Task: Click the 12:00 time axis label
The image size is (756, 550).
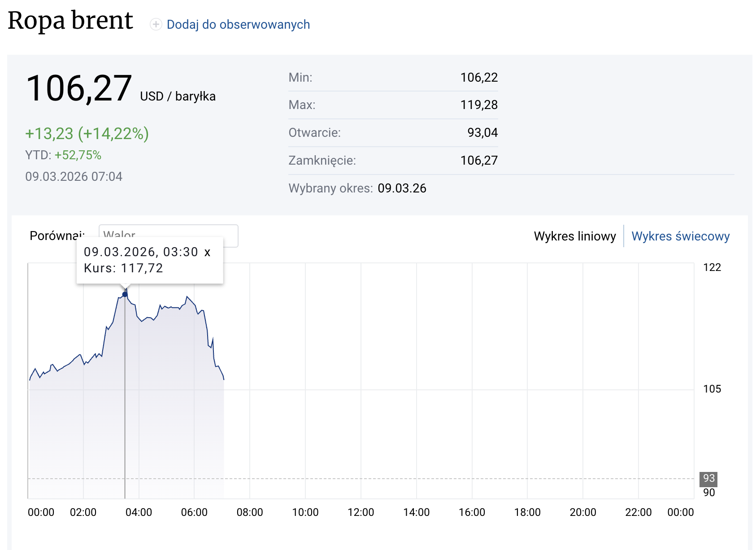Action: point(361,512)
